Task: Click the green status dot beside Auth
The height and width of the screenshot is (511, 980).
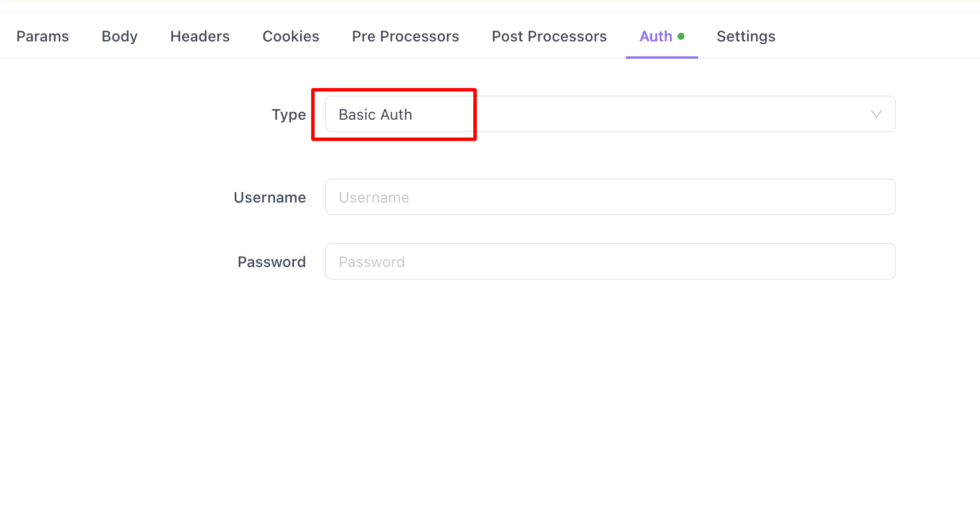Action: coord(681,36)
